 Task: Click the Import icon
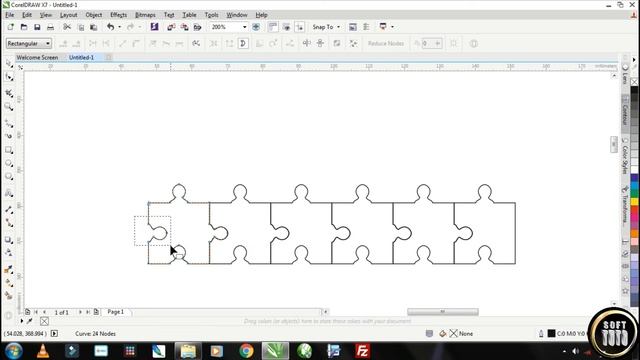tap(171, 27)
